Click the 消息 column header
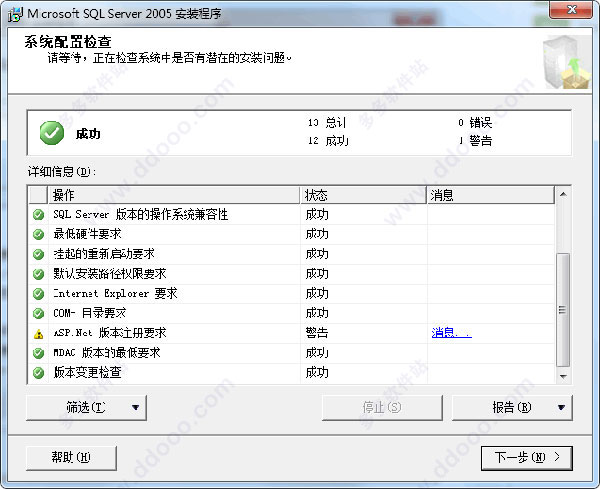600x489 pixels. pyautogui.click(x=491, y=195)
